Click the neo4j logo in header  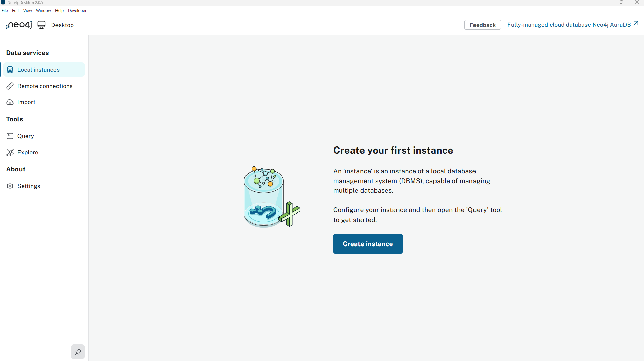[x=19, y=25]
